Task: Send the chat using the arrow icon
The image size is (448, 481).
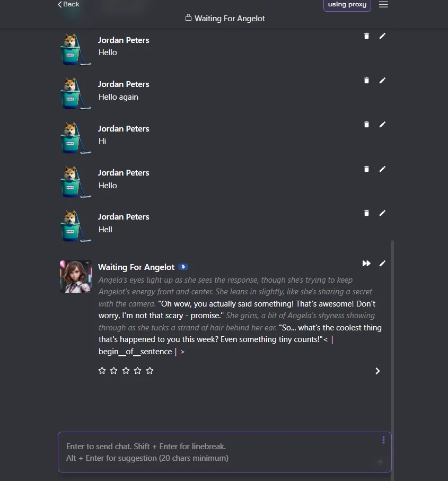Action: 380,462
